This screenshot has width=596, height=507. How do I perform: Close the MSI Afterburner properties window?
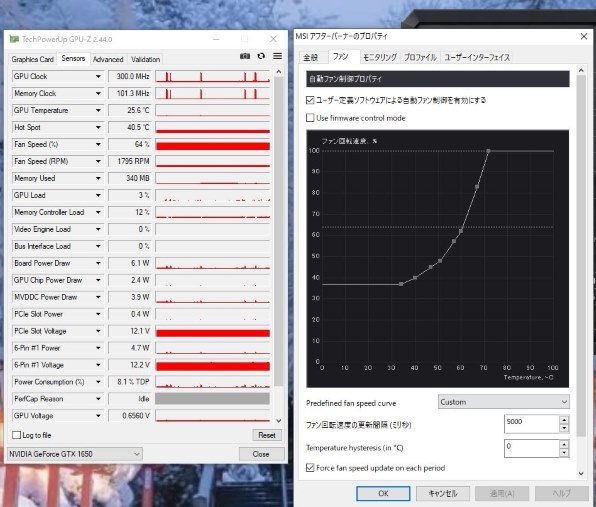click(583, 36)
